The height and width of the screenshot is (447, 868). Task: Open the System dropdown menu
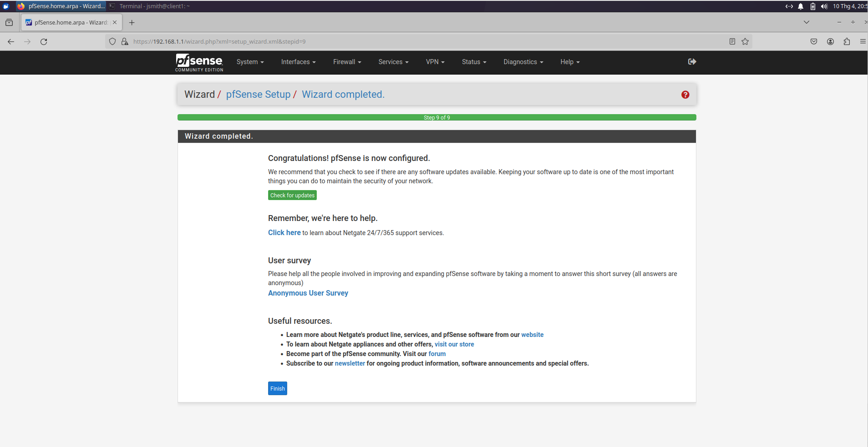coord(250,62)
